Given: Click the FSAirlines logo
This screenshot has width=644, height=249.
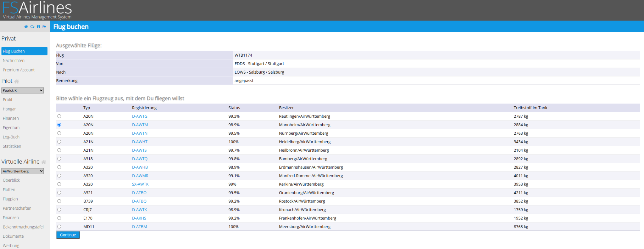Looking at the screenshot, I should pyautogui.click(x=37, y=10).
